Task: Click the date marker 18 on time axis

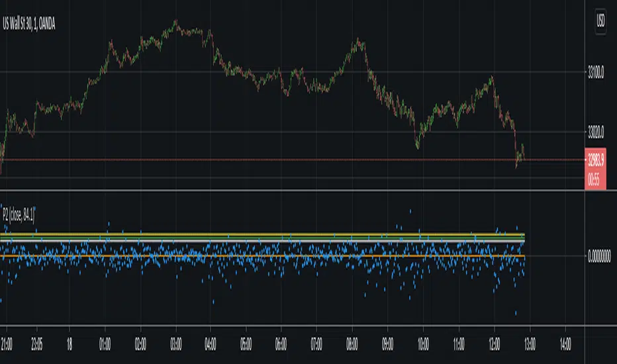Action: click(71, 345)
